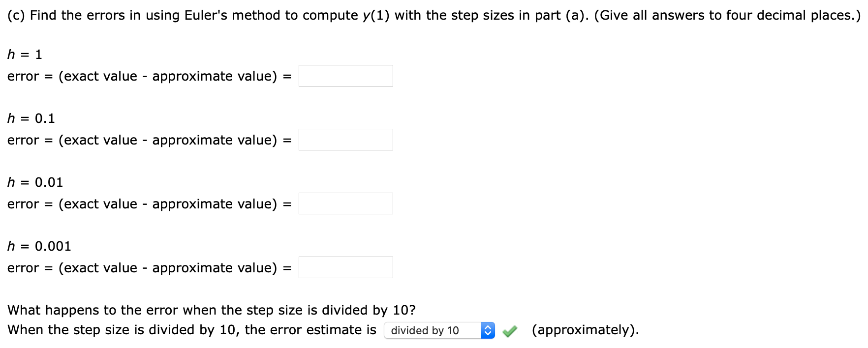
Task: Click the '(approximately)' text label
Action: (x=585, y=330)
